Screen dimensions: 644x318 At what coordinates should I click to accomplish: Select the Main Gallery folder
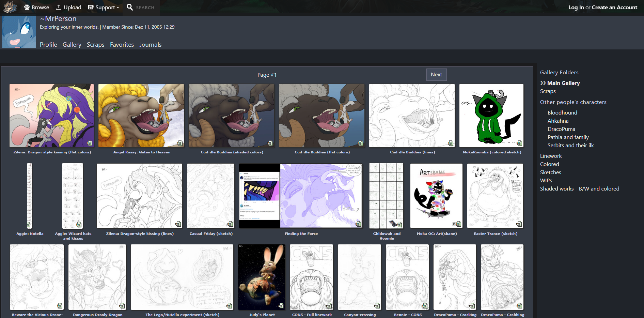point(563,83)
